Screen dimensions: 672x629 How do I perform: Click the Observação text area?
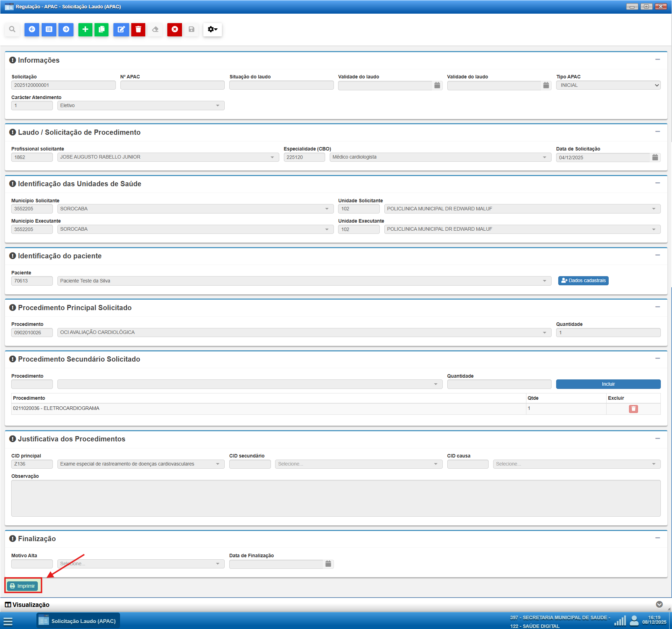pyautogui.click(x=336, y=498)
